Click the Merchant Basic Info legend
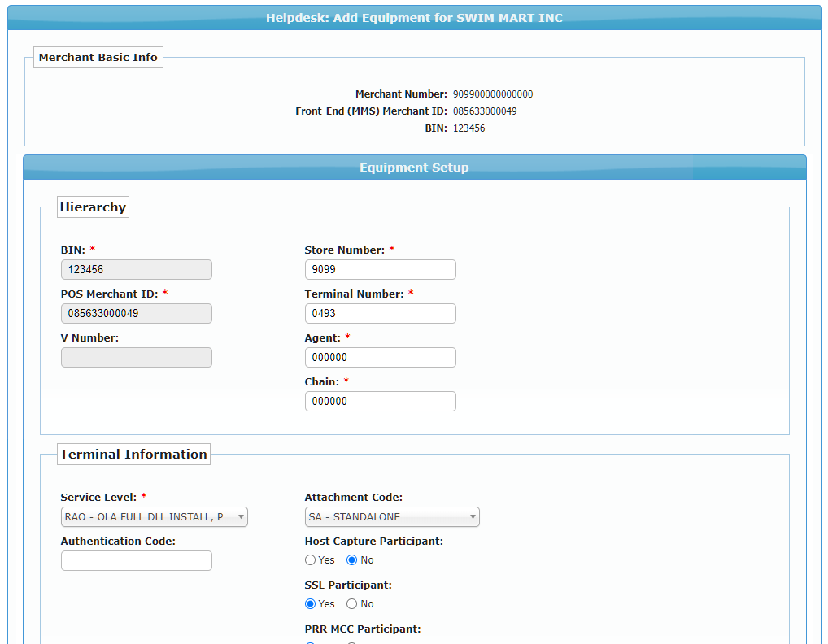Image resolution: width=828 pixels, height=644 pixels. click(x=98, y=57)
